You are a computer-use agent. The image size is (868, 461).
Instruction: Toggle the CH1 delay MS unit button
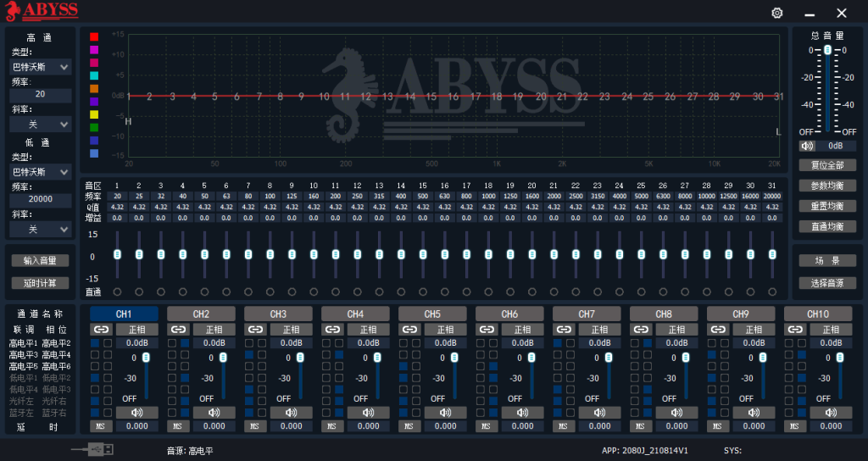[x=101, y=426]
